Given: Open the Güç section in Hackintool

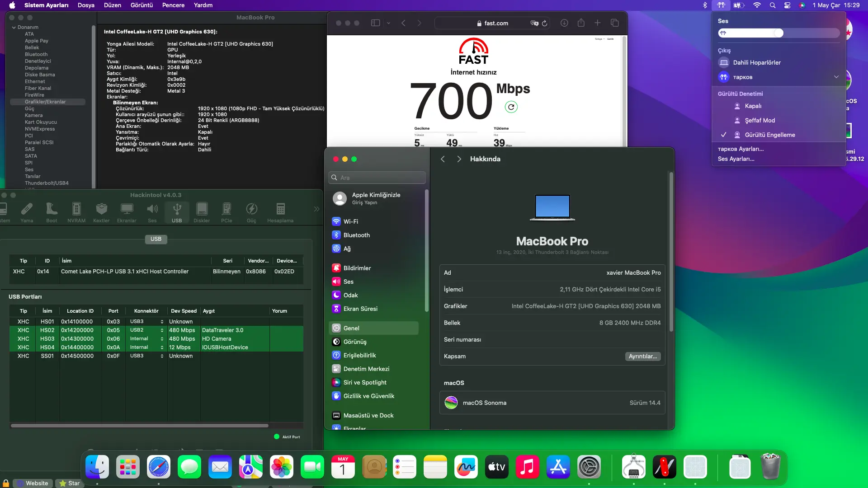Looking at the screenshot, I should click(x=251, y=212).
